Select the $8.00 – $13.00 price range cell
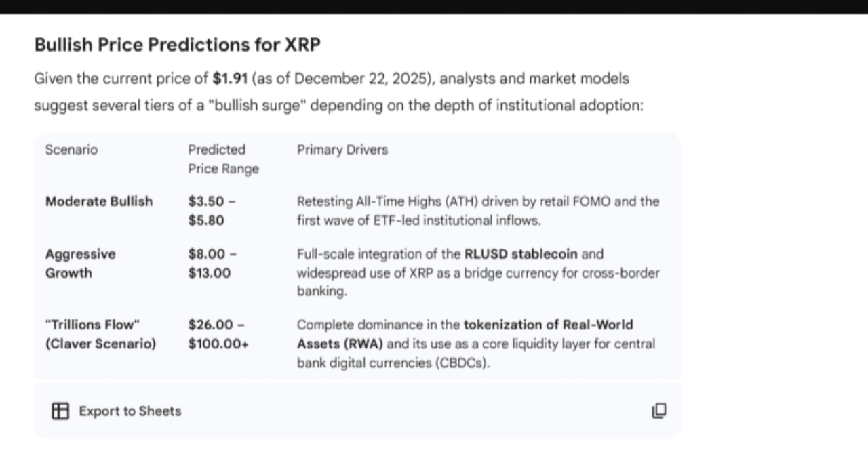The height and width of the screenshot is (452, 868). point(212,264)
